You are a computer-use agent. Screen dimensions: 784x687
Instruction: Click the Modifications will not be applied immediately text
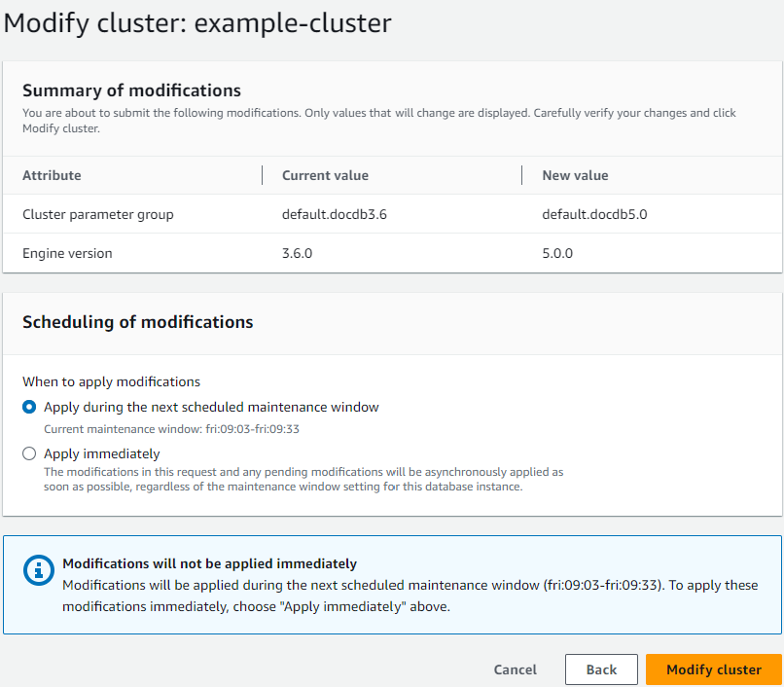[x=214, y=563]
